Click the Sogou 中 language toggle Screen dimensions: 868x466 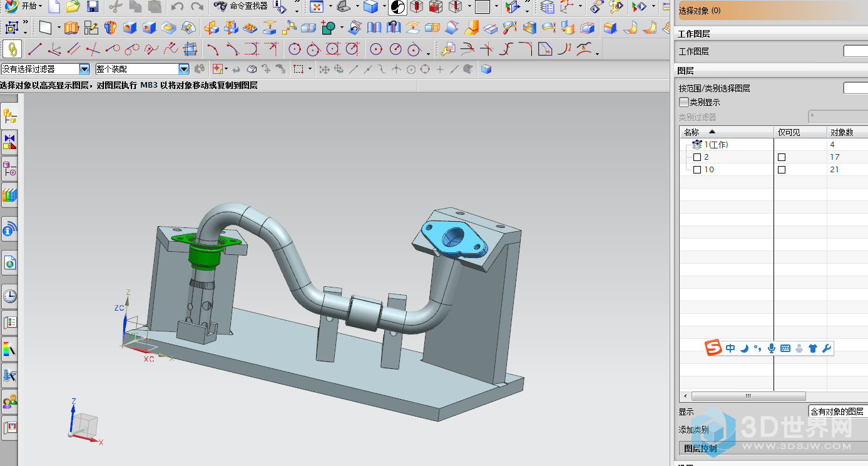pos(730,348)
